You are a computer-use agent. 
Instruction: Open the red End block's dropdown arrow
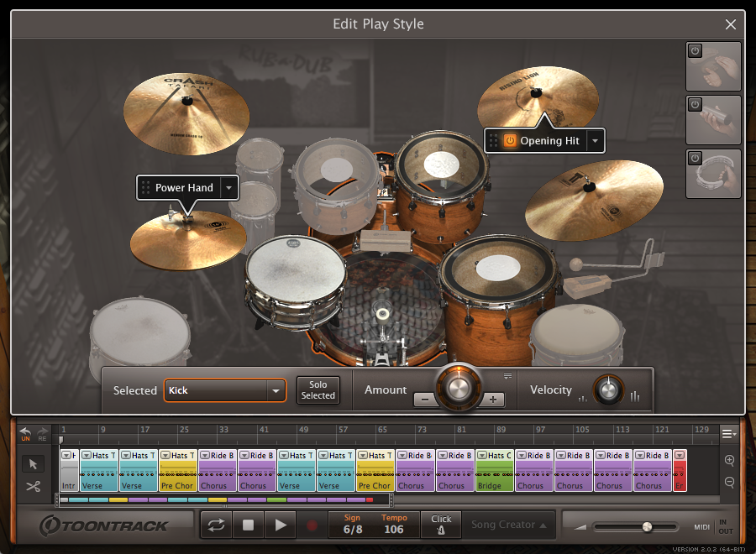pos(680,455)
